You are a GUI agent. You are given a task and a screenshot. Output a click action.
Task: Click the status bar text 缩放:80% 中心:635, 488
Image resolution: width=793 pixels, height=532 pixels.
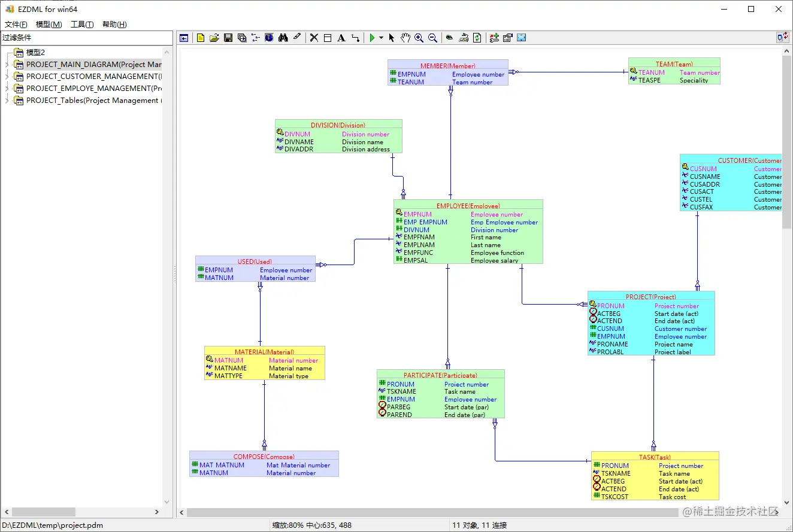click(x=312, y=525)
